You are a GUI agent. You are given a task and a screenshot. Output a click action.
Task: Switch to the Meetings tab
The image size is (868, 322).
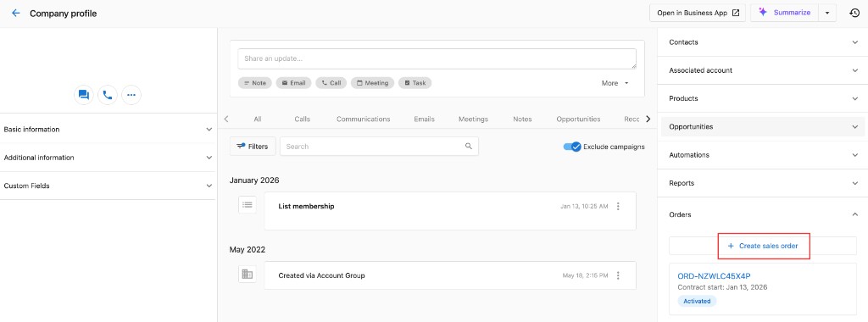[473, 119]
